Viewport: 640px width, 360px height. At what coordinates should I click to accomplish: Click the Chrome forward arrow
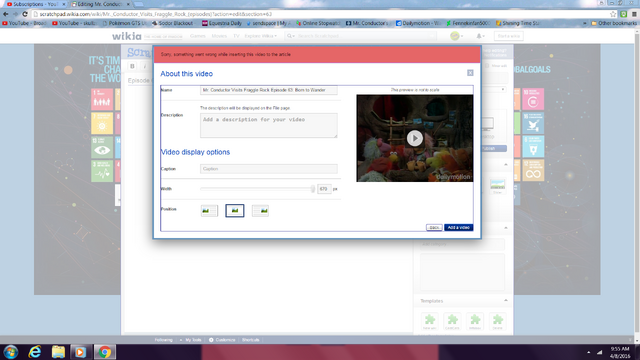(16, 14)
